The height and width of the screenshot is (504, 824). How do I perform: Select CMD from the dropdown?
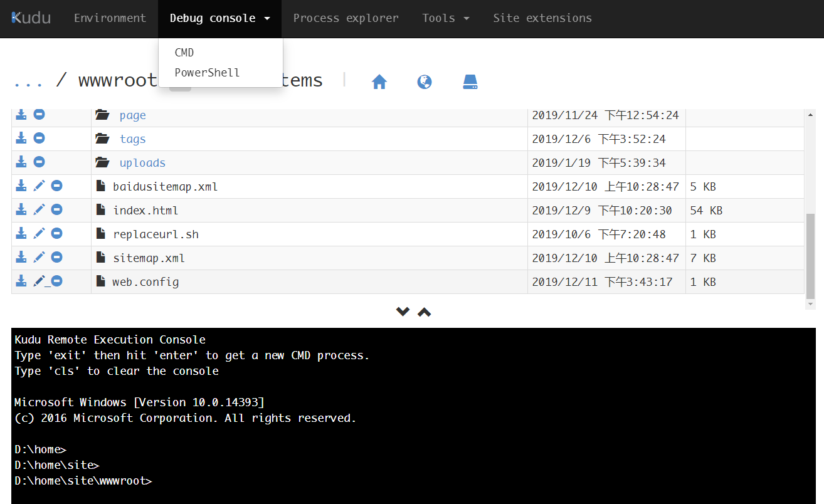tap(184, 53)
